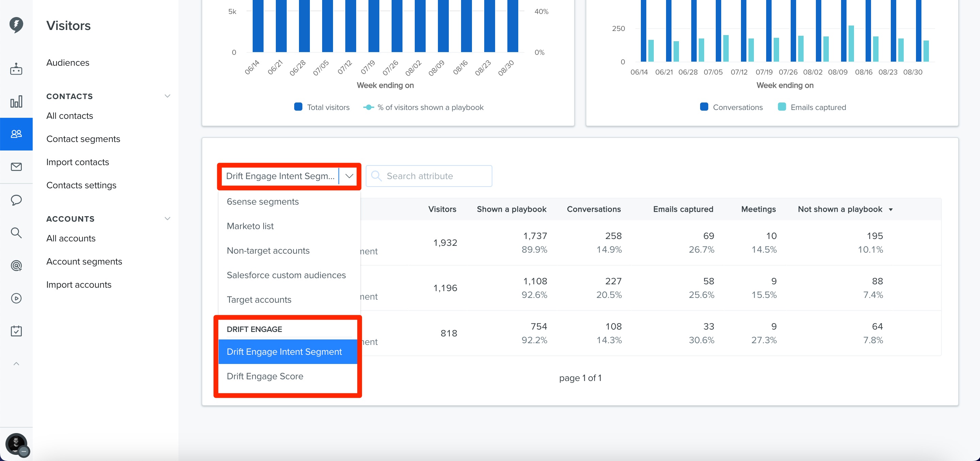
Task: Toggle Emails captured legend swatch
Action: (782, 107)
